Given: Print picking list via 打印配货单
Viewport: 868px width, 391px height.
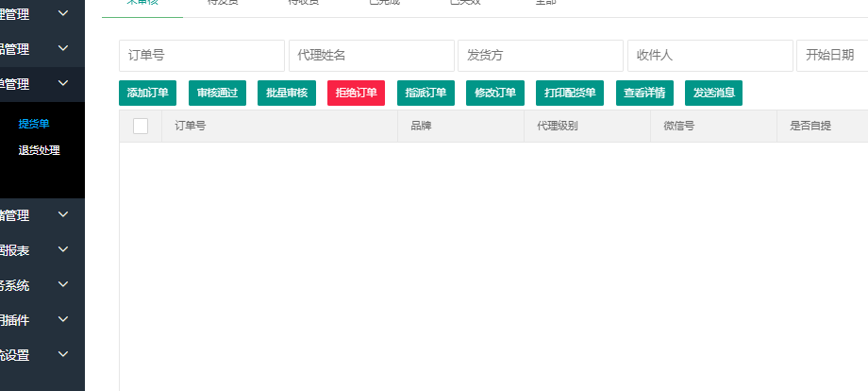Looking at the screenshot, I should coord(570,93).
